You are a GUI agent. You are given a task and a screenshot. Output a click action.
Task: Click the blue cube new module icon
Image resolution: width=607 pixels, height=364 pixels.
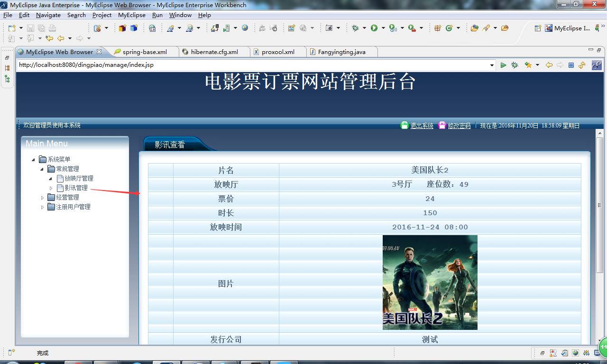pos(134,28)
